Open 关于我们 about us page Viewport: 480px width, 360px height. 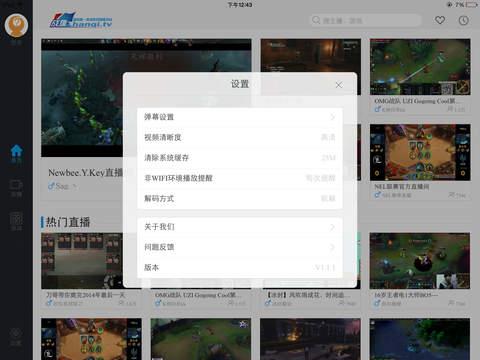pos(240,227)
